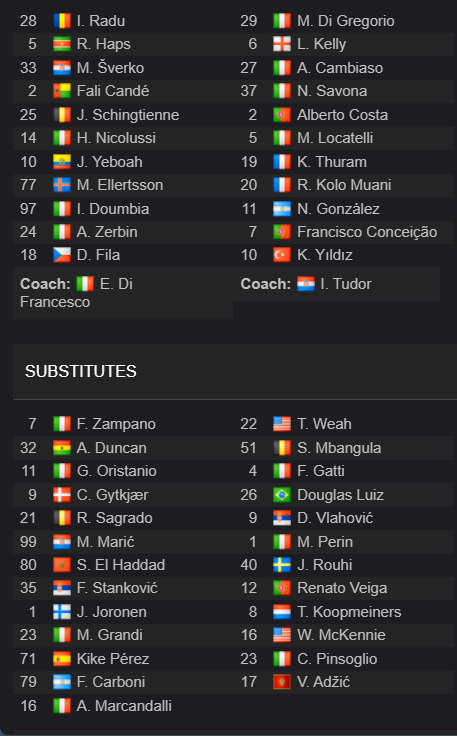Select substitute Kike Pérez
Screen dimensions: 457x736
113,659
